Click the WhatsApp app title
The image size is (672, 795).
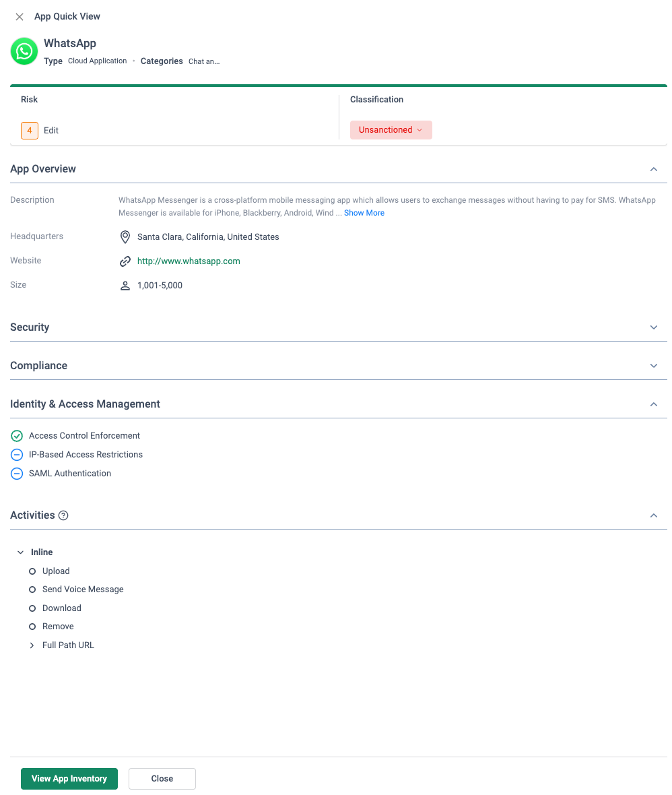tap(70, 43)
